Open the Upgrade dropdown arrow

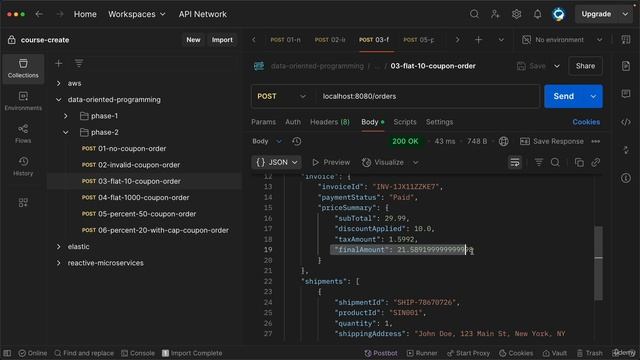click(x=625, y=14)
